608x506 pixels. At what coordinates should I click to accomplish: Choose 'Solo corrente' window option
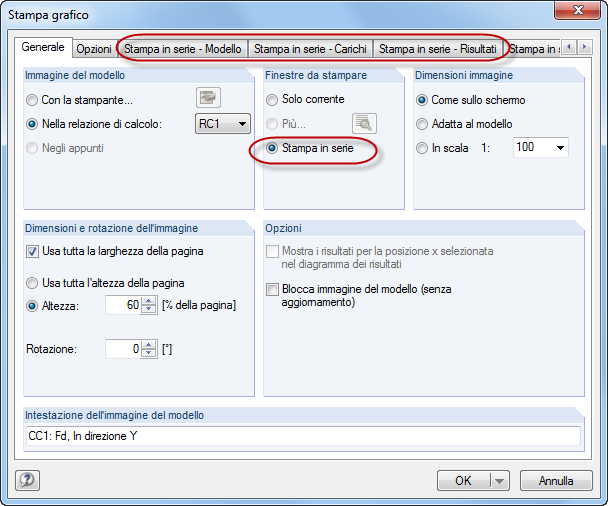(x=306, y=99)
